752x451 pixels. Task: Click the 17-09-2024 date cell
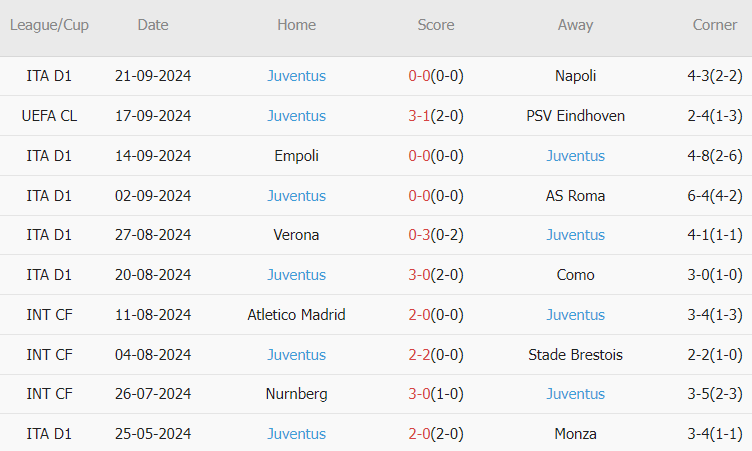click(x=153, y=116)
